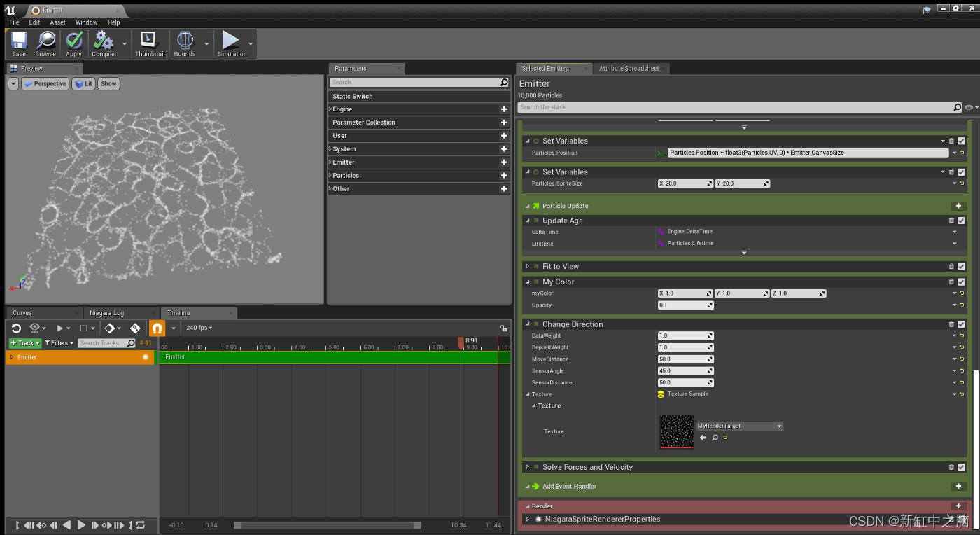This screenshot has width=980, height=535.
Task: Click the green Track button
Action: coord(25,343)
